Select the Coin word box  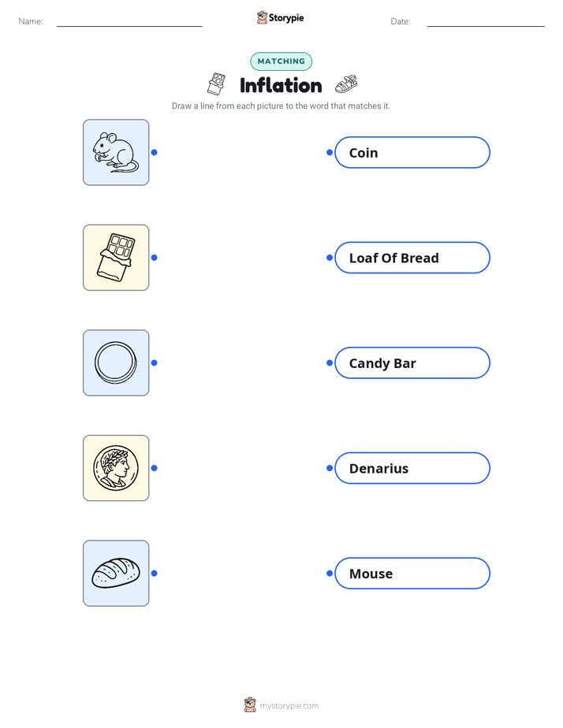point(412,152)
